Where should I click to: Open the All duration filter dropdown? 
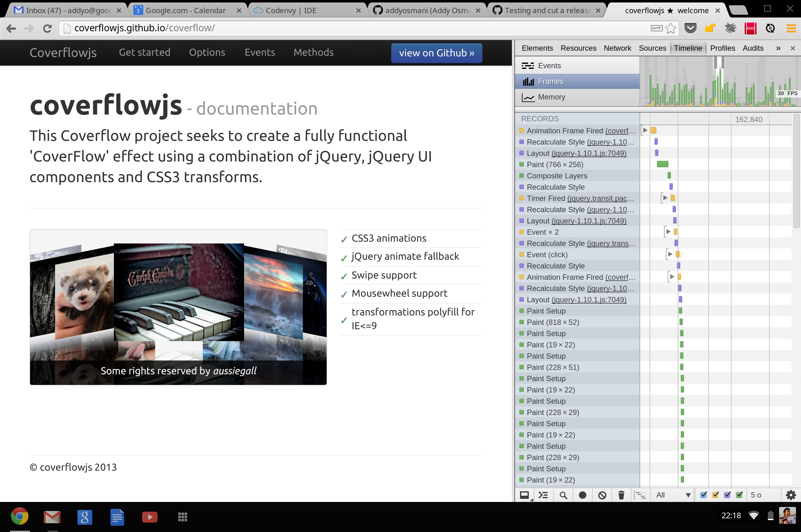point(673,495)
